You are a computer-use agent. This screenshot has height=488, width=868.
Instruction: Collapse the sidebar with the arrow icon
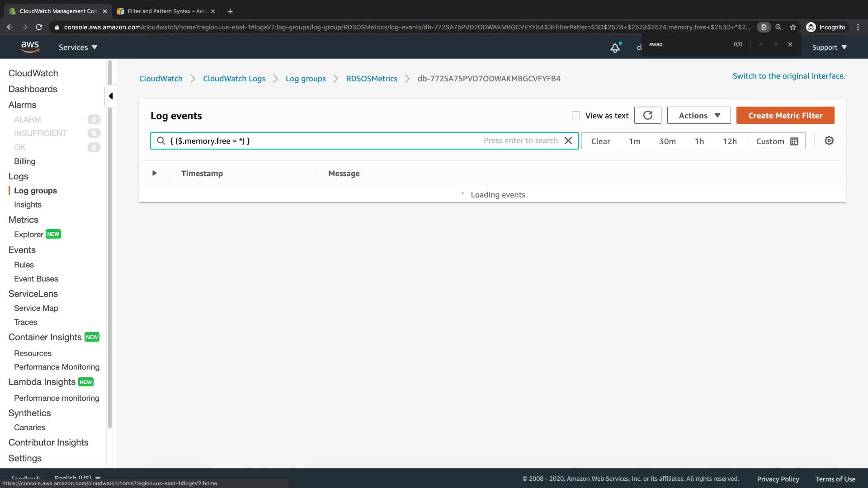111,96
